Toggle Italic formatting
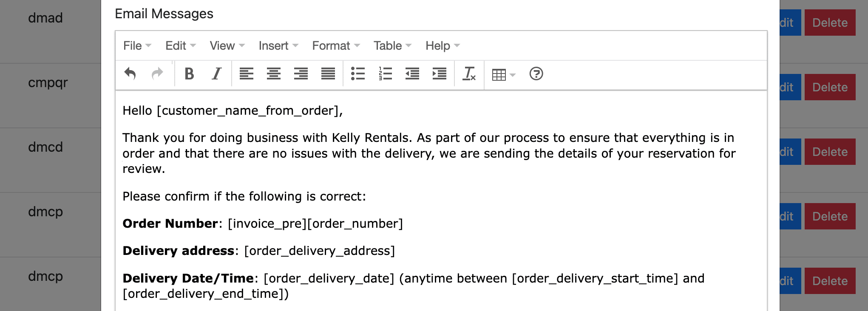This screenshot has width=868, height=311. [216, 74]
